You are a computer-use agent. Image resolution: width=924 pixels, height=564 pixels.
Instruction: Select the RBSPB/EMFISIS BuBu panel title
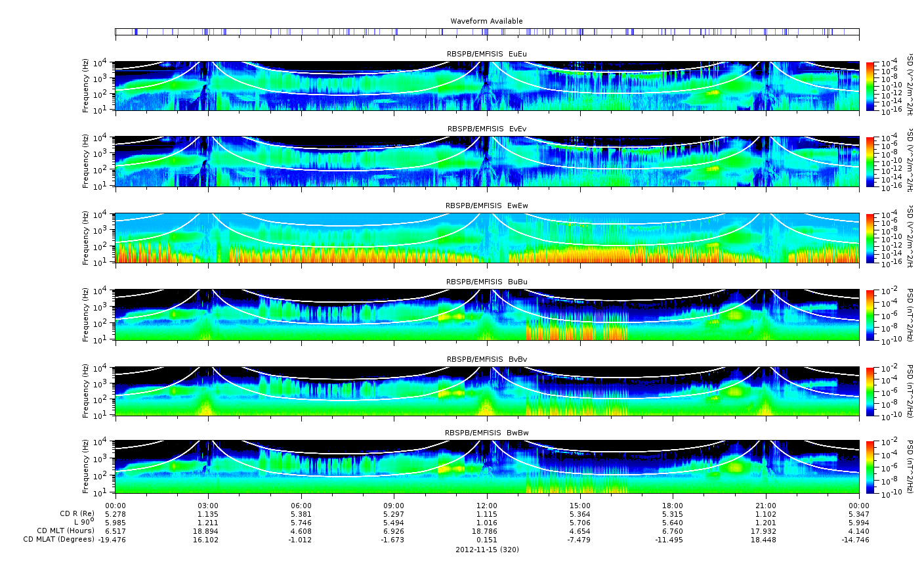coord(486,282)
